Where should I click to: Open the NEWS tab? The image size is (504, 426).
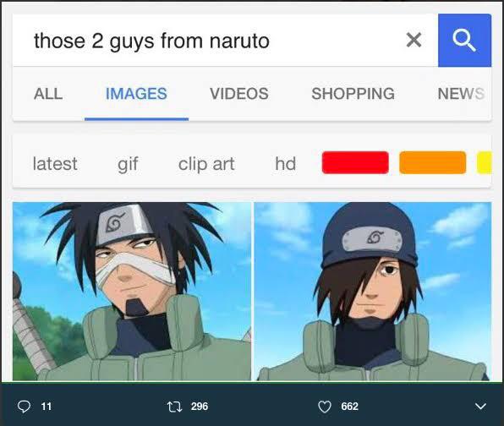tap(461, 94)
